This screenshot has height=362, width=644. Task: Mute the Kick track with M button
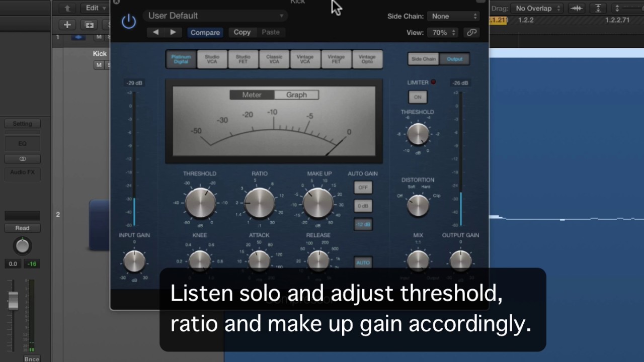click(99, 65)
